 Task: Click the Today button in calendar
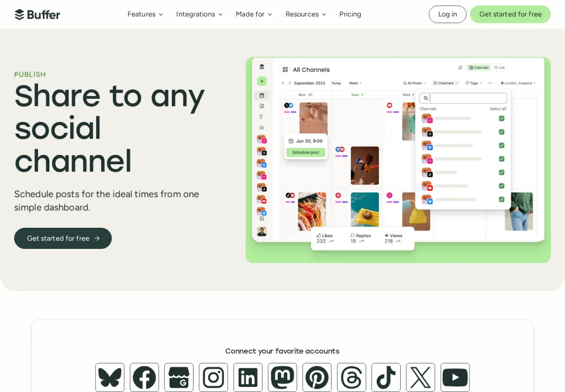336,83
